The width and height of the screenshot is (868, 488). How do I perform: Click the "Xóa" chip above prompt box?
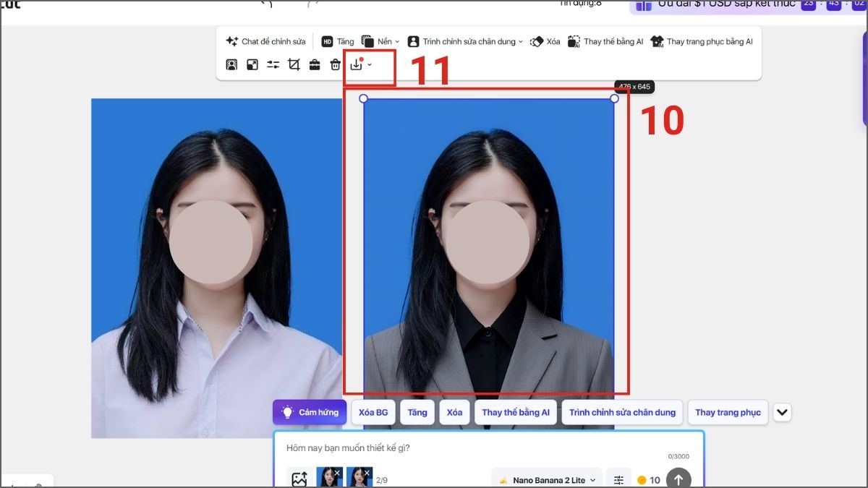click(454, 412)
